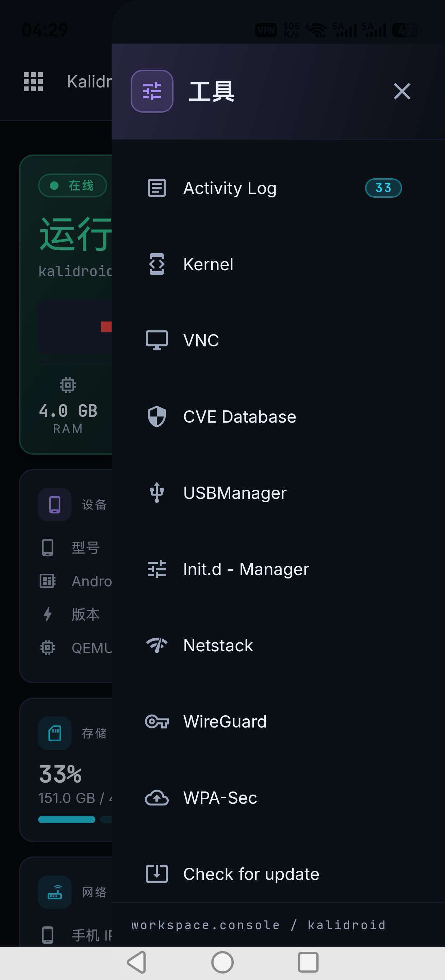Screen dimensions: 445x980
Task: Open the CVE Database shield icon
Action: 157,416
